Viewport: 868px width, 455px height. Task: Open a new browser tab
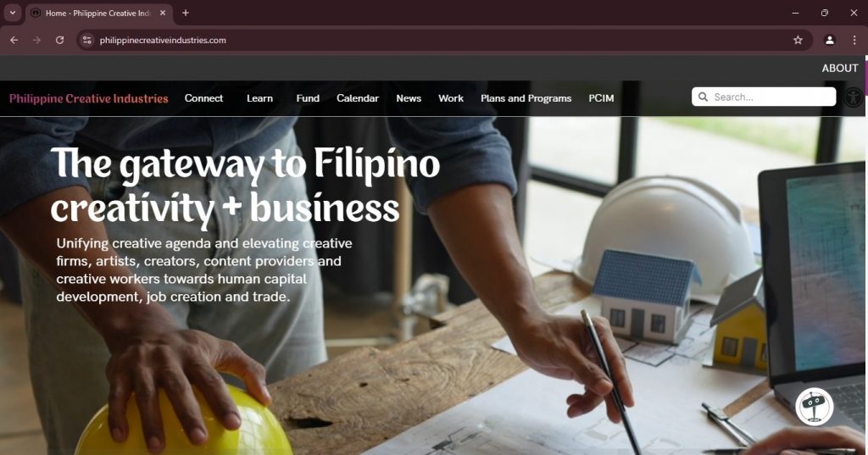click(186, 13)
